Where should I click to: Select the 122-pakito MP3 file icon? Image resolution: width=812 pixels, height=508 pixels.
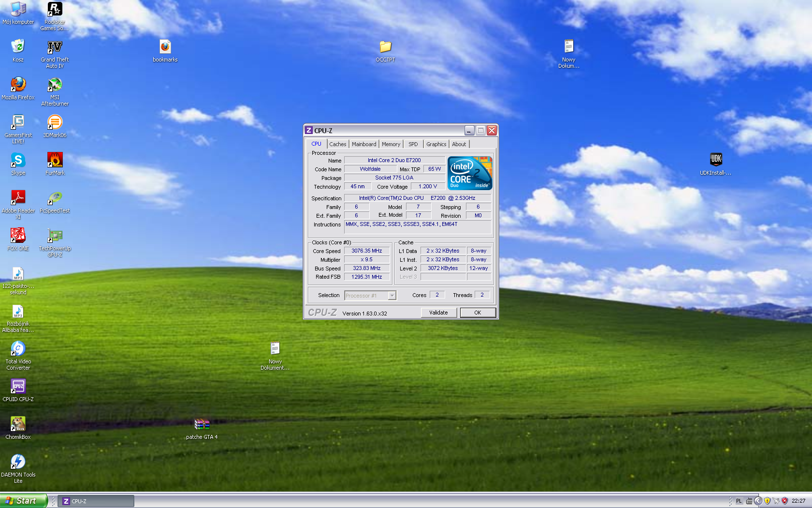click(18, 280)
